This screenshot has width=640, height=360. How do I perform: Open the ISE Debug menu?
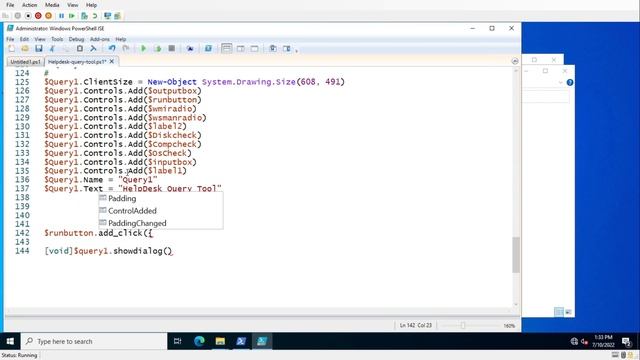(x=76, y=39)
